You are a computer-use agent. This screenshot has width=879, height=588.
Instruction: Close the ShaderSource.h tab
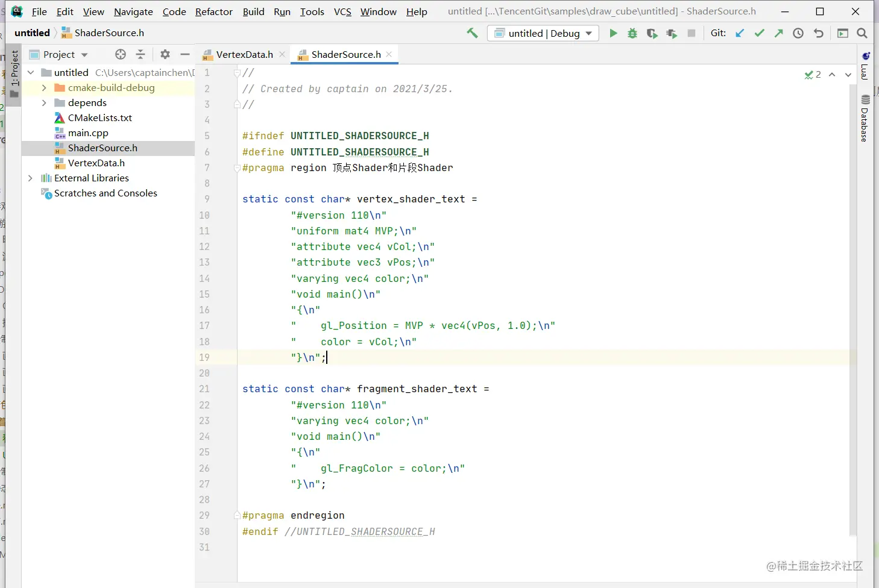pyautogui.click(x=389, y=54)
